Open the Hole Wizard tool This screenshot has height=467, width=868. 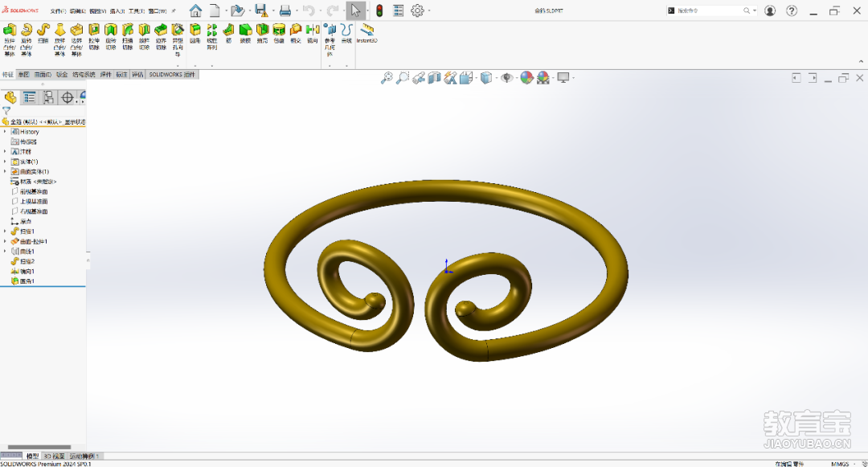pyautogui.click(x=178, y=39)
